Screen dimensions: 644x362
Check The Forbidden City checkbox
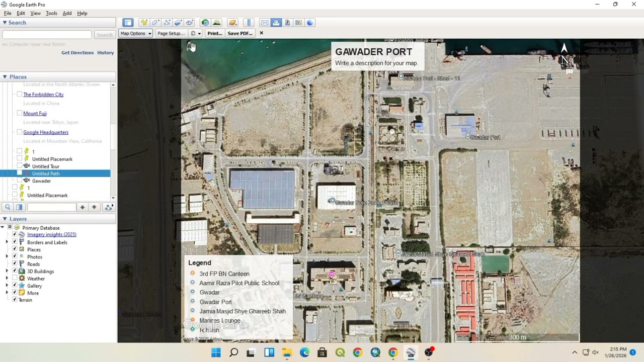(20, 94)
